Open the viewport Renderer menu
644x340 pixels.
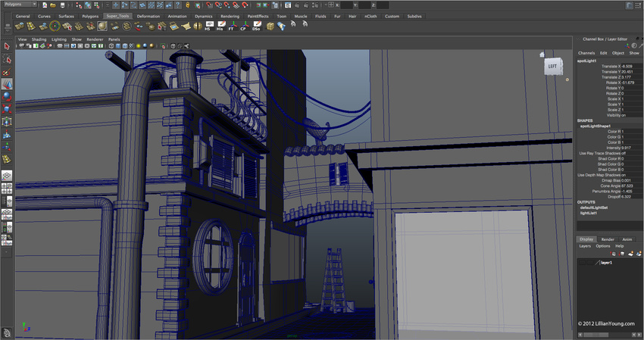pyautogui.click(x=95, y=39)
